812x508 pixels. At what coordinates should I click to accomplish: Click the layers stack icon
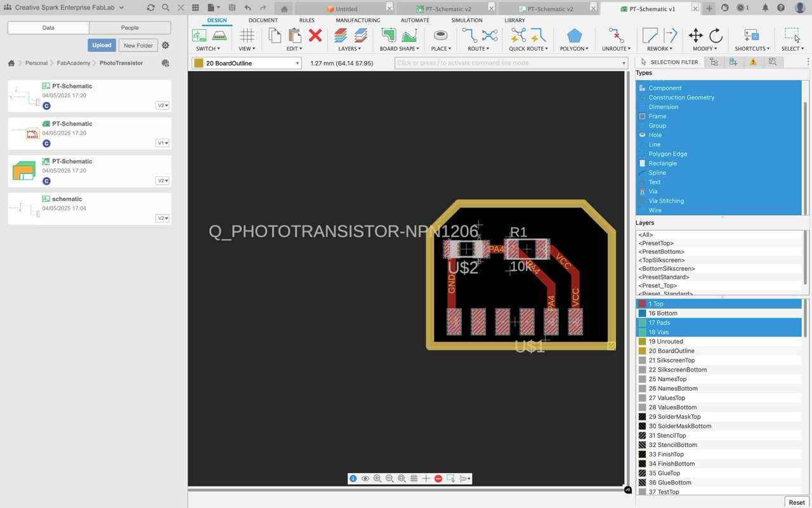tap(341, 36)
